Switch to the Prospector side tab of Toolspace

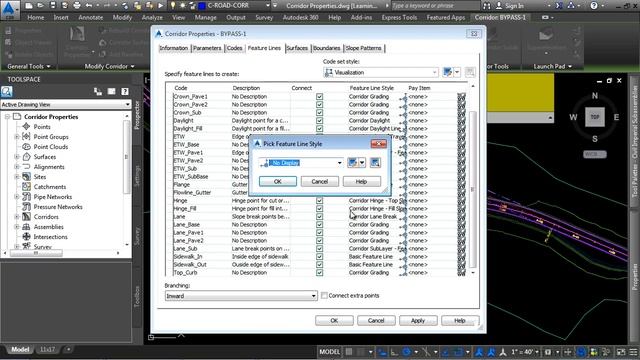[x=137, y=116]
